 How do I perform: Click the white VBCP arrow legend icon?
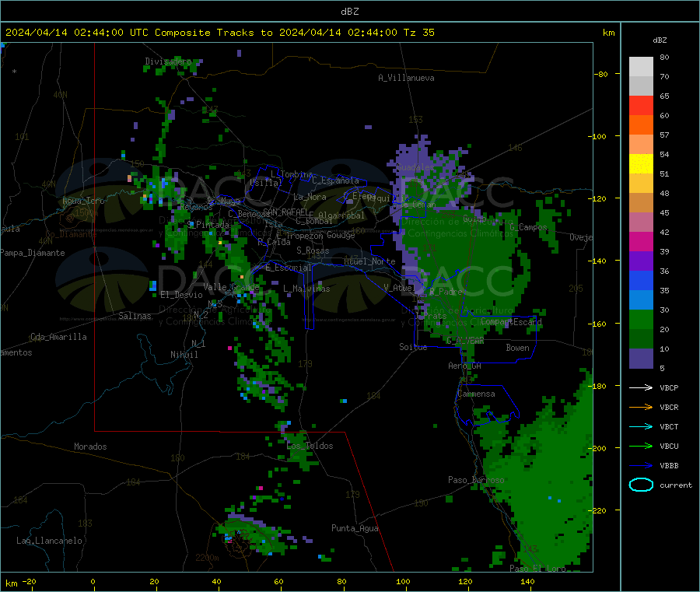coord(641,387)
